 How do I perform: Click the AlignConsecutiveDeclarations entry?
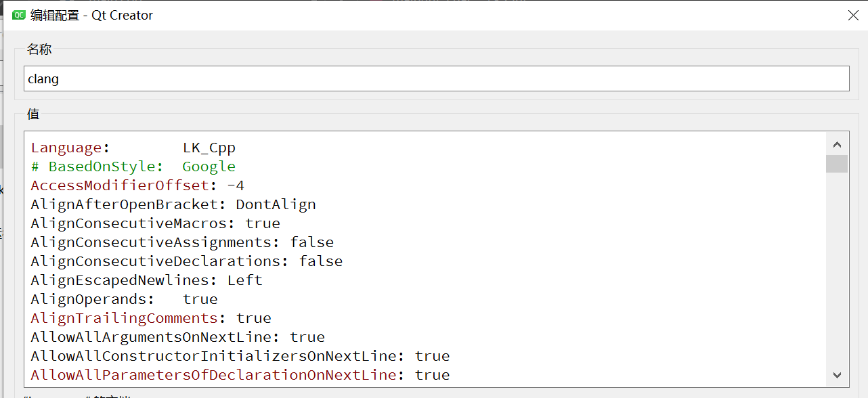tap(186, 261)
